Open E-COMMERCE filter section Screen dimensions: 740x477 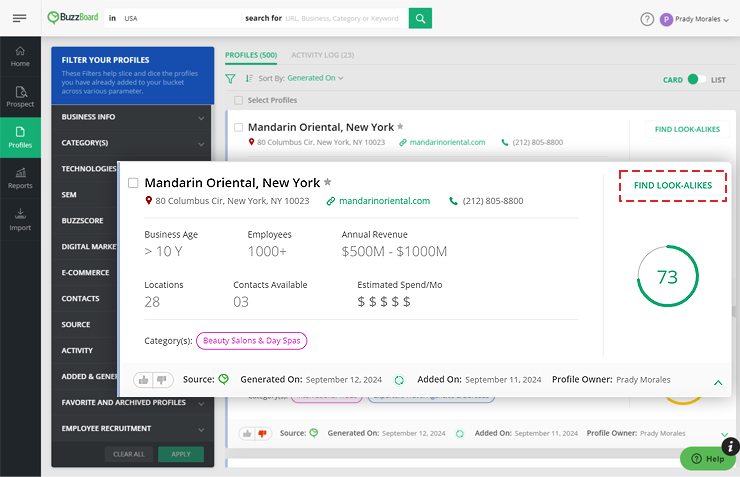click(85, 273)
